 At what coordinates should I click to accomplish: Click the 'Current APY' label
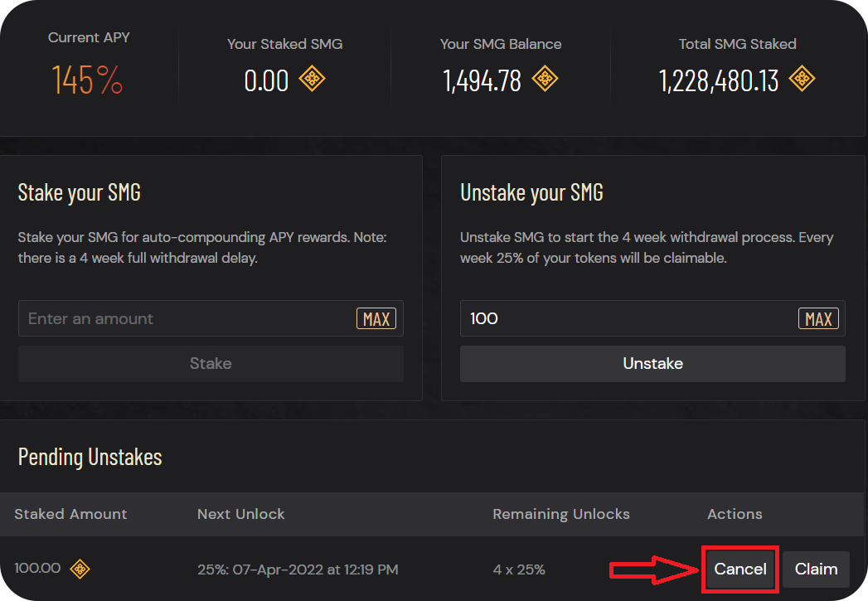pos(89,37)
